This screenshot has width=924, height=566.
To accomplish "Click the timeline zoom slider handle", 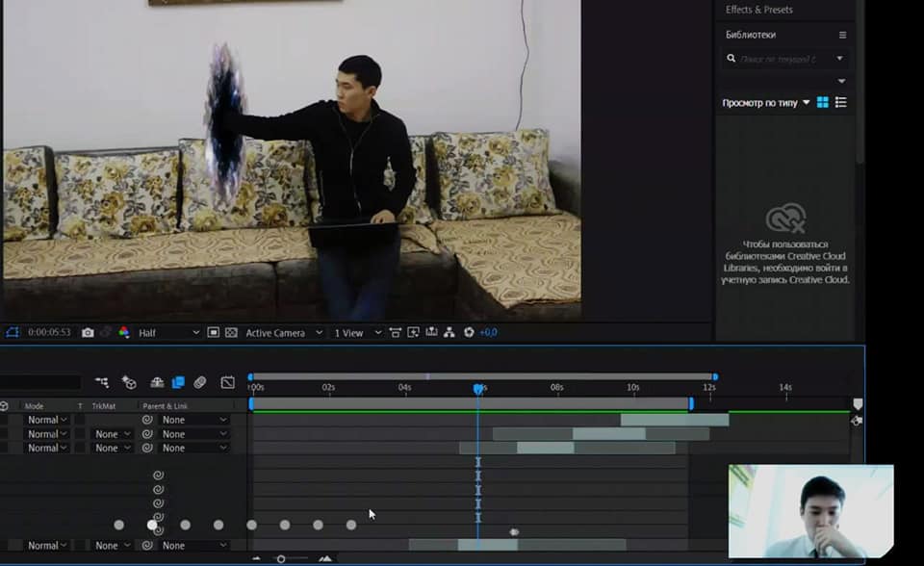I will (x=281, y=558).
